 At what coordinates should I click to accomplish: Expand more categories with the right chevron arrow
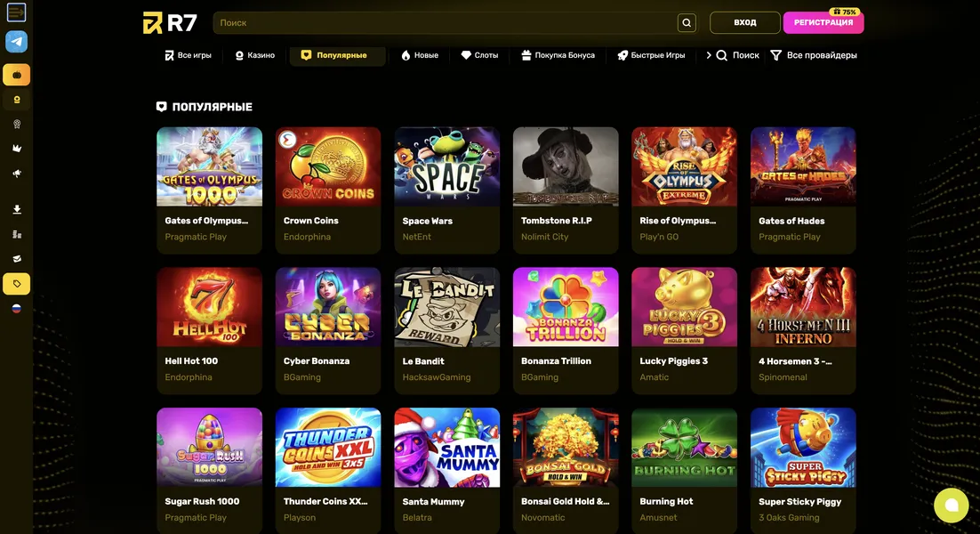pyautogui.click(x=708, y=55)
